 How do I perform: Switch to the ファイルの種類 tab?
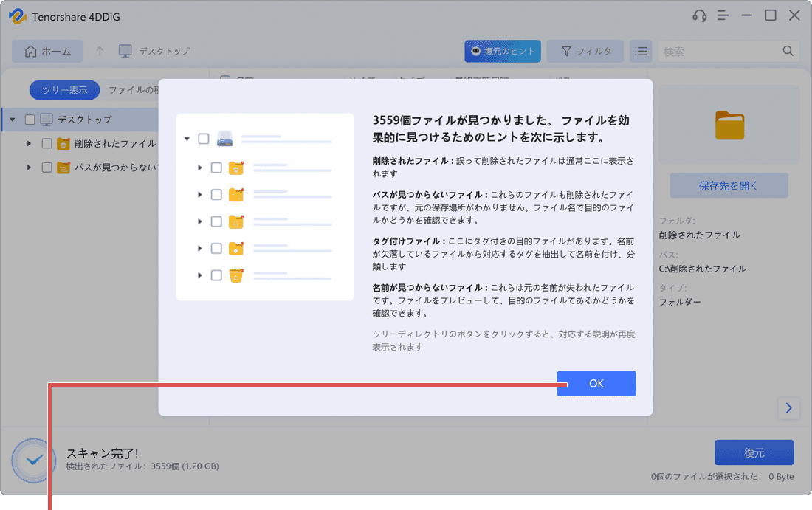tap(133, 89)
